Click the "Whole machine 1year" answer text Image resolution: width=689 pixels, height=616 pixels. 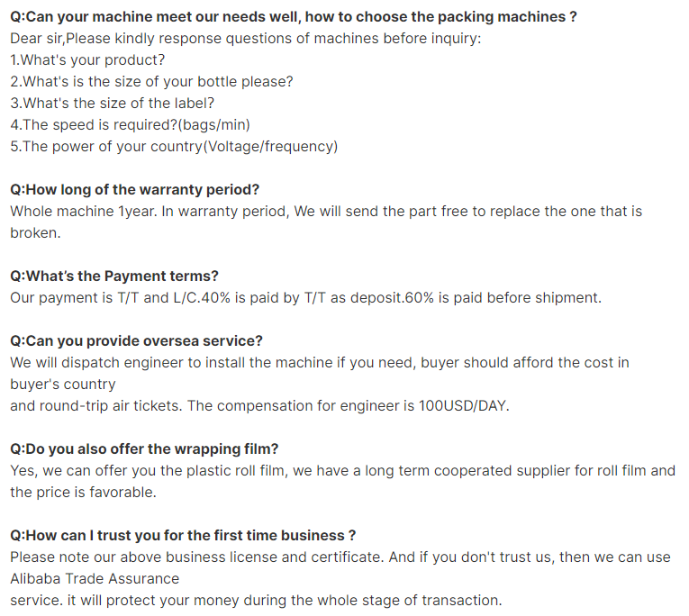pos(326,212)
